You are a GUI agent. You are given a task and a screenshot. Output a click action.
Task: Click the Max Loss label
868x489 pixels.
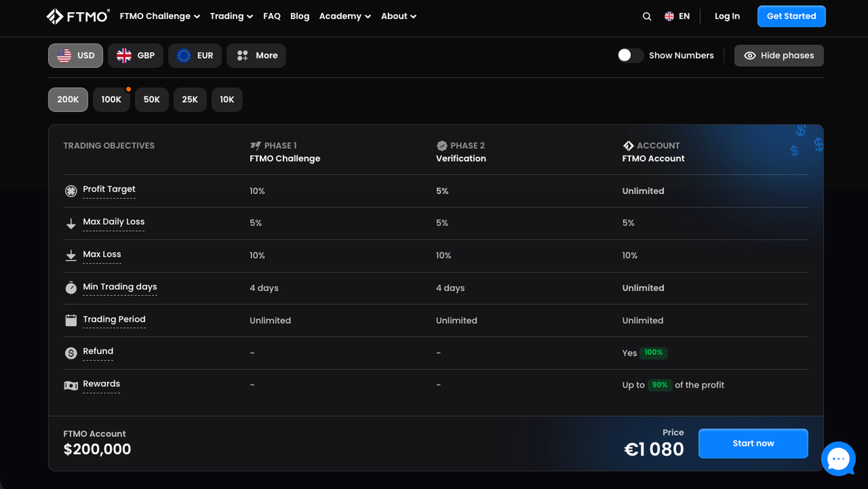tap(102, 254)
